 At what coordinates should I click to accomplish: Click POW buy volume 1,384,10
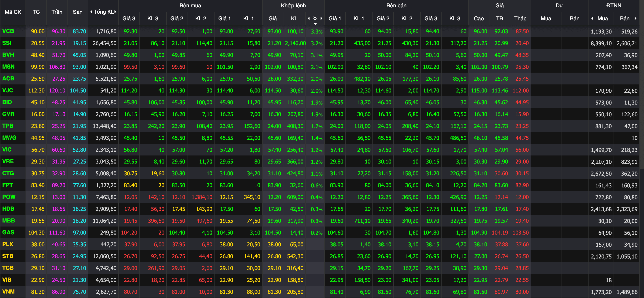202,197
